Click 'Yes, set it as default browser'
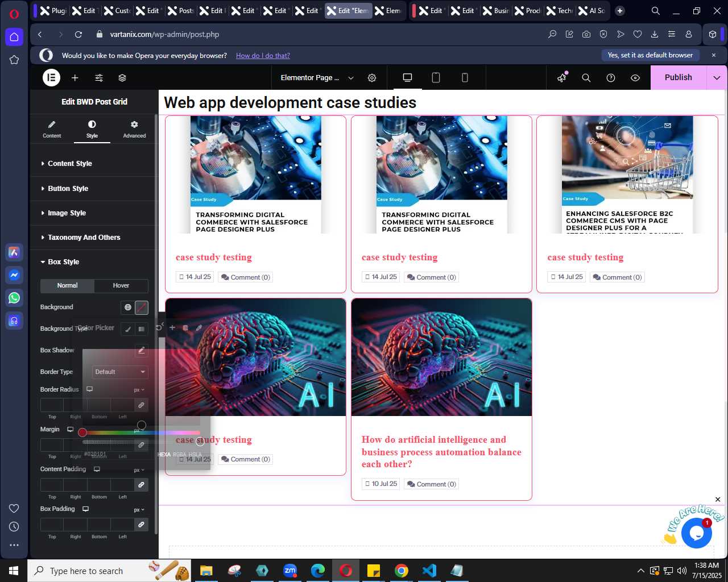The height and width of the screenshot is (582, 728). 650,55
